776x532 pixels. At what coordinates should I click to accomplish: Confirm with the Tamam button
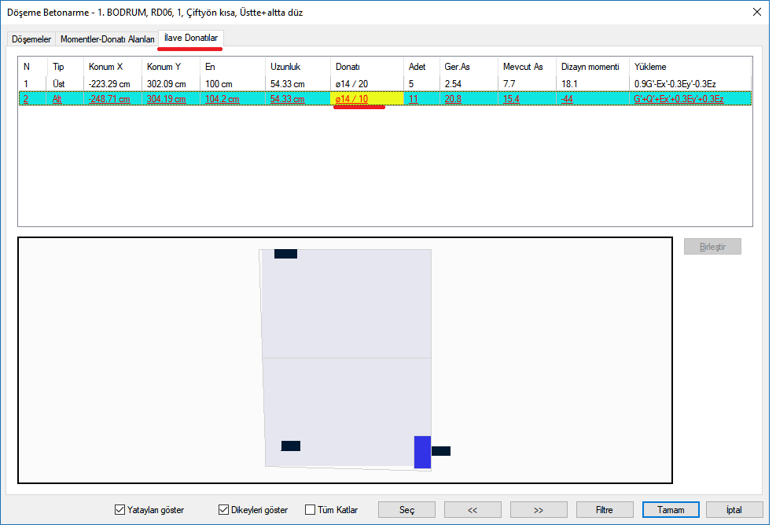click(x=670, y=510)
